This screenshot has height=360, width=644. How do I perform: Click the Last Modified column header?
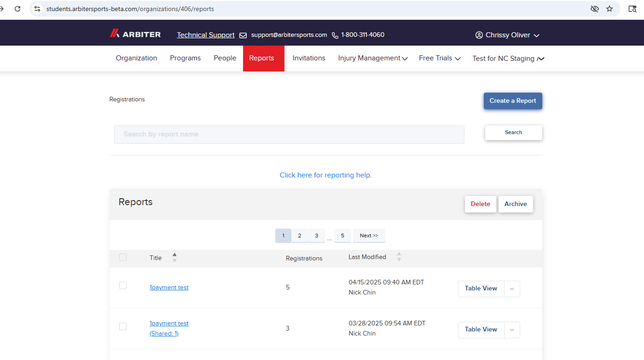pos(367,257)
